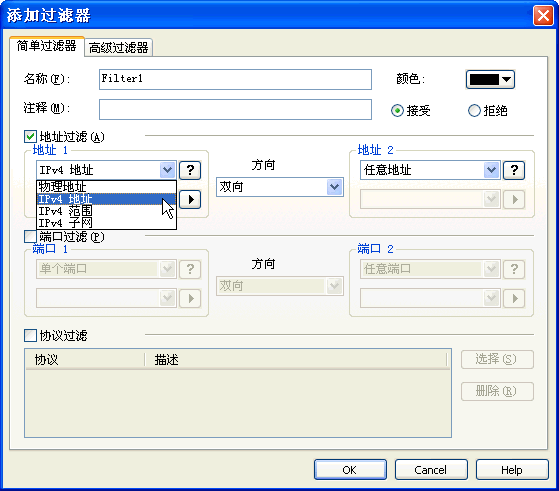Open the 地址 2 value dropdown below 任意地址
The width and height of the screenshot is (559, 491).
[430, 199]
